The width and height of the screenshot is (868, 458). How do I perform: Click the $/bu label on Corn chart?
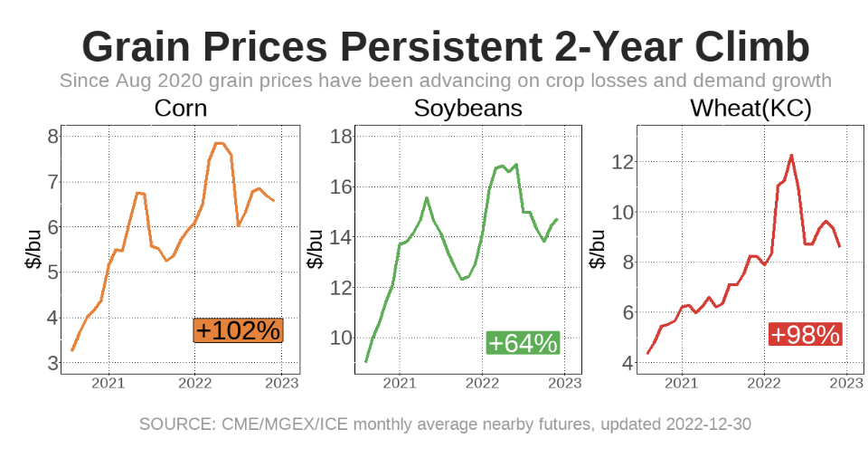32,250
